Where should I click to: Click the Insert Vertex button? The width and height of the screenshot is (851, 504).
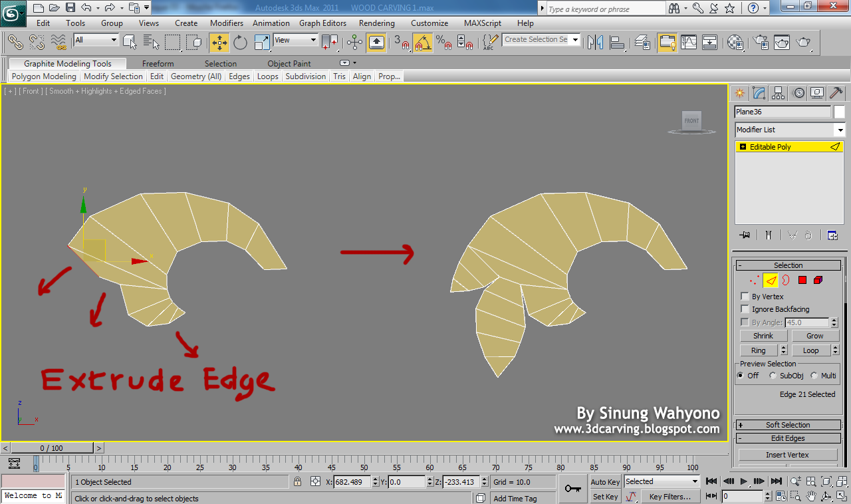click(x=787, y=454)
